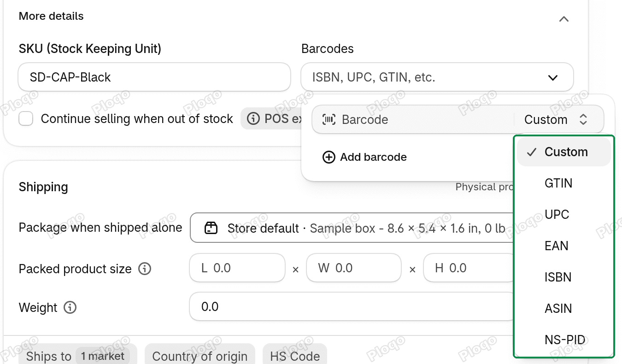Choose GTIN from the barcode type list
622x364 pixels.
[564, 183]
